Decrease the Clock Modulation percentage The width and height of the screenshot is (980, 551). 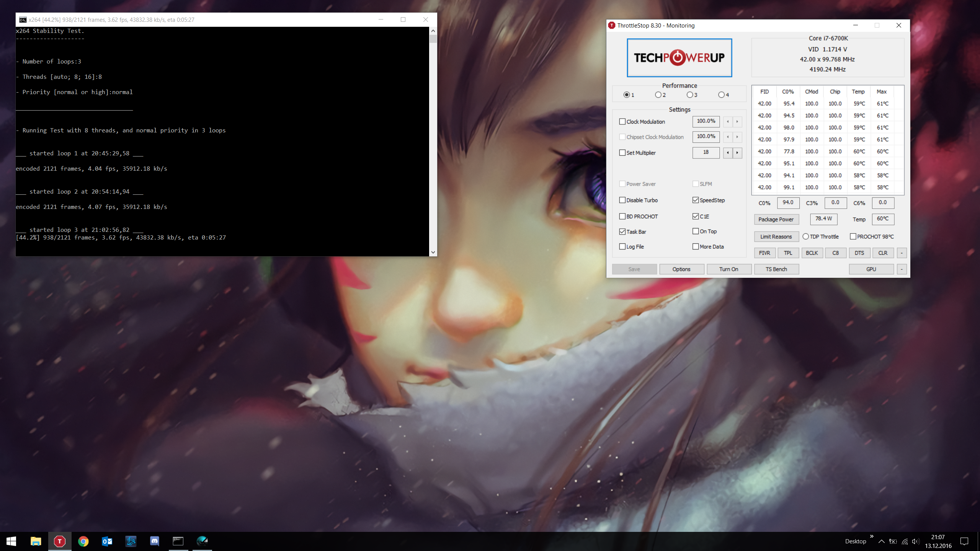[x=728, y=122]
